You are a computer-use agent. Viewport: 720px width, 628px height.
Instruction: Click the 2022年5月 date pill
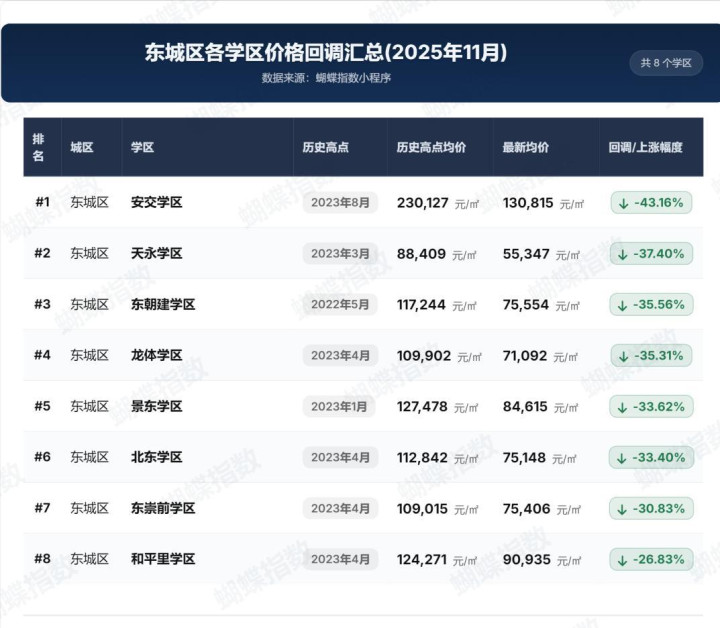tap(340, 304)
